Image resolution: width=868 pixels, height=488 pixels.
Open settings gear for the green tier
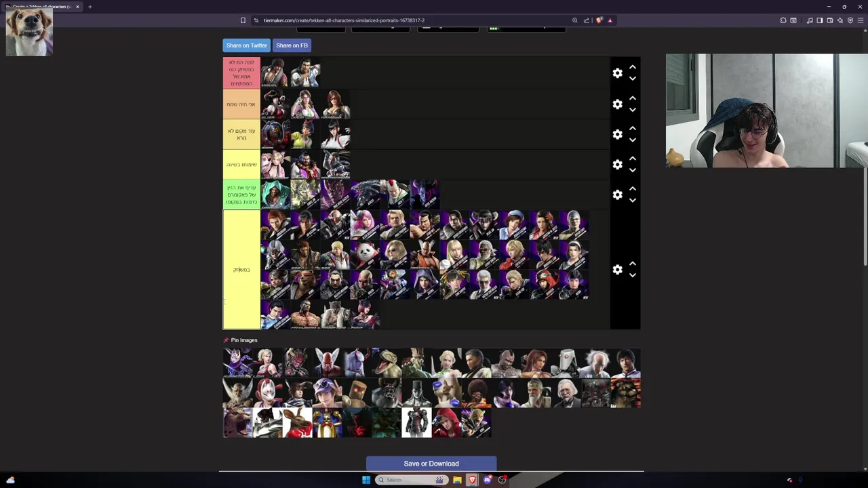pyautogui.click(x=617, y=195)
